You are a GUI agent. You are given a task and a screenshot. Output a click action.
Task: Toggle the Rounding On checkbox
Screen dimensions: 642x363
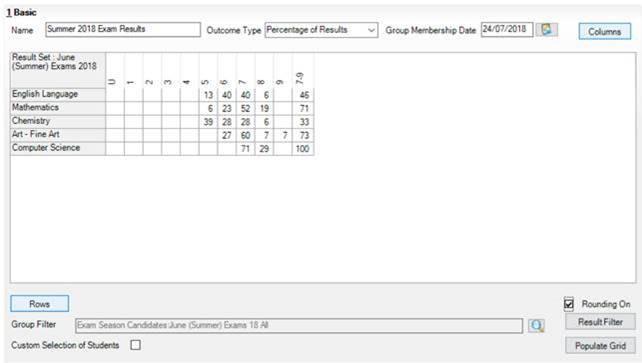(x=569, y=304)
